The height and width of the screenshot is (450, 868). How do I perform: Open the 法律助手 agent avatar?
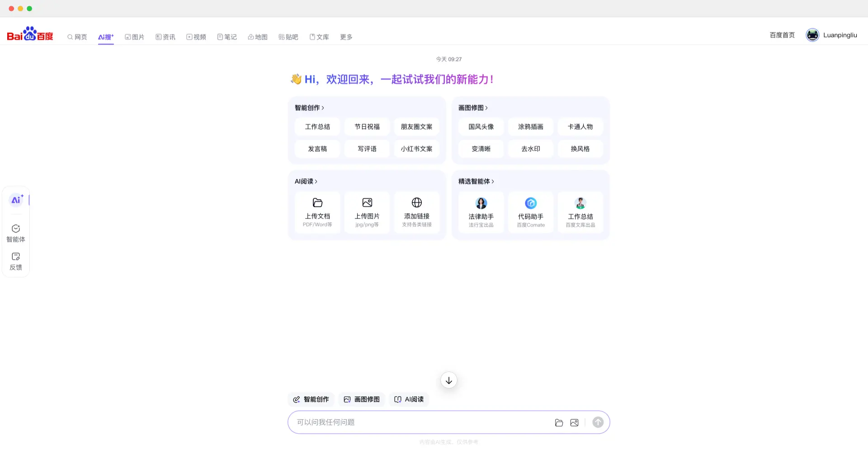(481, 203)
